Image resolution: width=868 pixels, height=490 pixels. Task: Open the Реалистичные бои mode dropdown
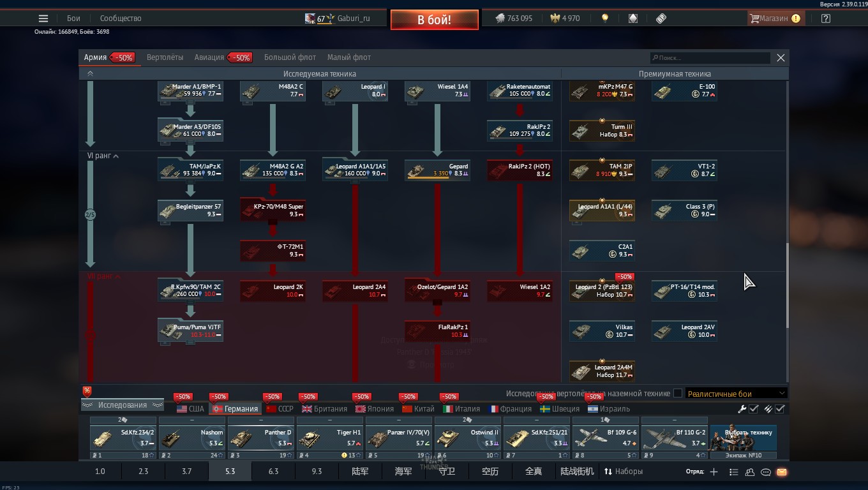pyautogui.click(x=736, y=394)
